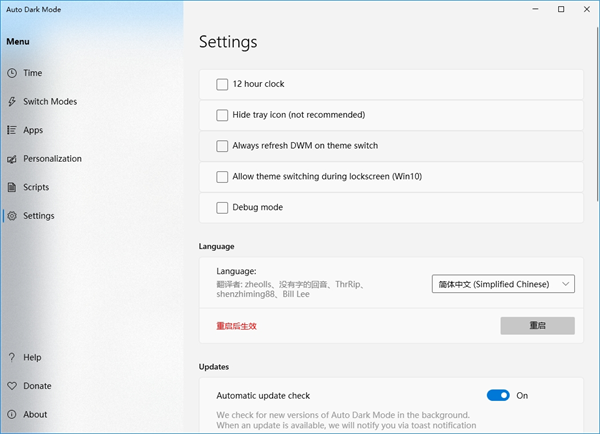
Task: Enable Always refresh DWM on theme switch
Action: pos(222,146)
